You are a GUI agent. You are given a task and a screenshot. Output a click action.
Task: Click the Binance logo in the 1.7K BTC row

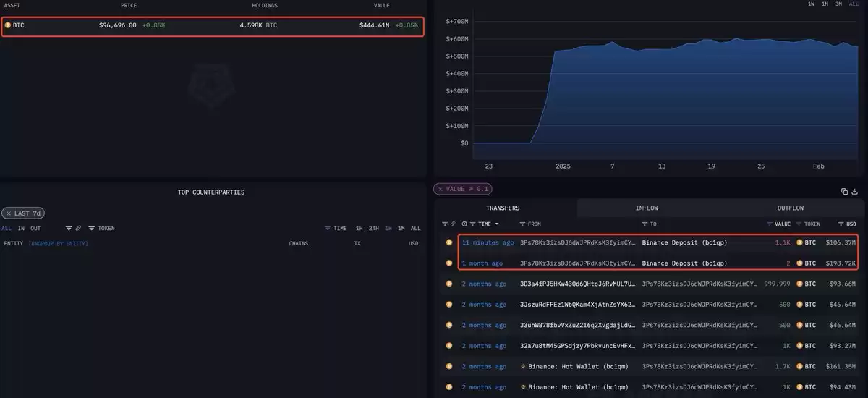pyautogui.click(x=524, y=367)
